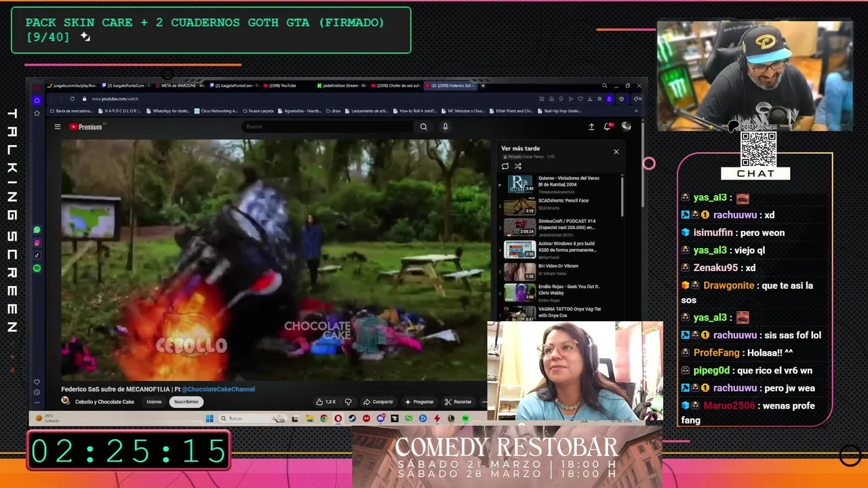Open WhatsApp in the Opera sidebar

pos(37,230)
